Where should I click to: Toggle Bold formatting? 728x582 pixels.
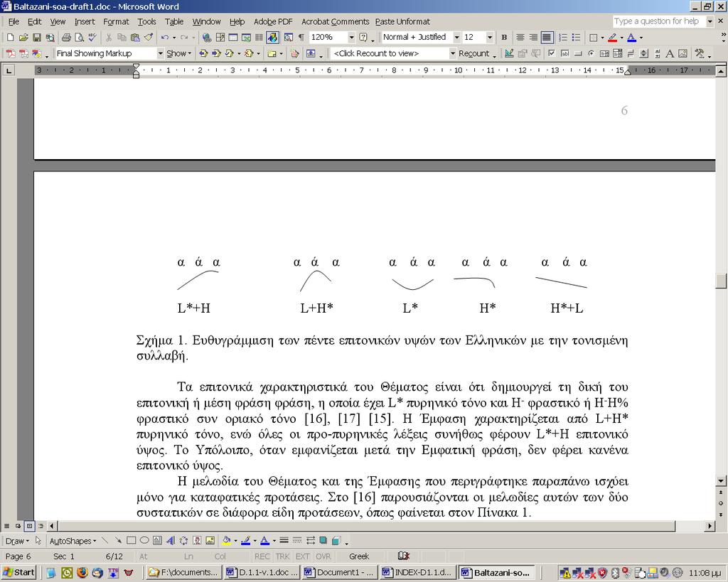point(504,38)
